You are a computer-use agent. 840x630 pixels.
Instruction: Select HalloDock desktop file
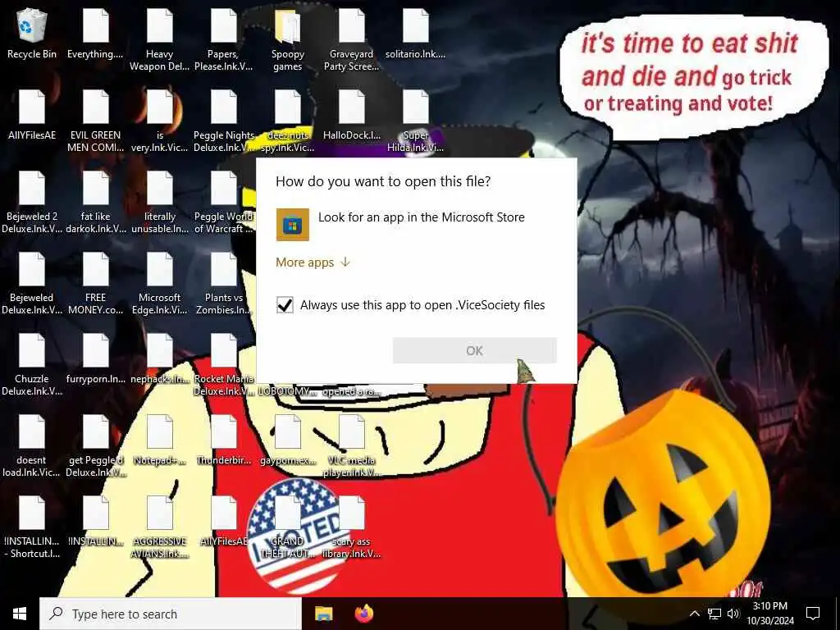[x=351, y=116]
